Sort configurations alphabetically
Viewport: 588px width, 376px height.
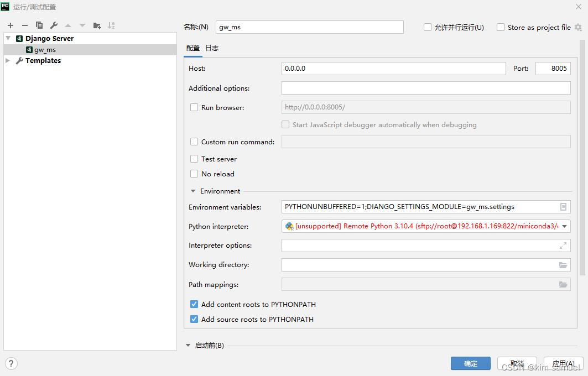click(x=111, y=25)
